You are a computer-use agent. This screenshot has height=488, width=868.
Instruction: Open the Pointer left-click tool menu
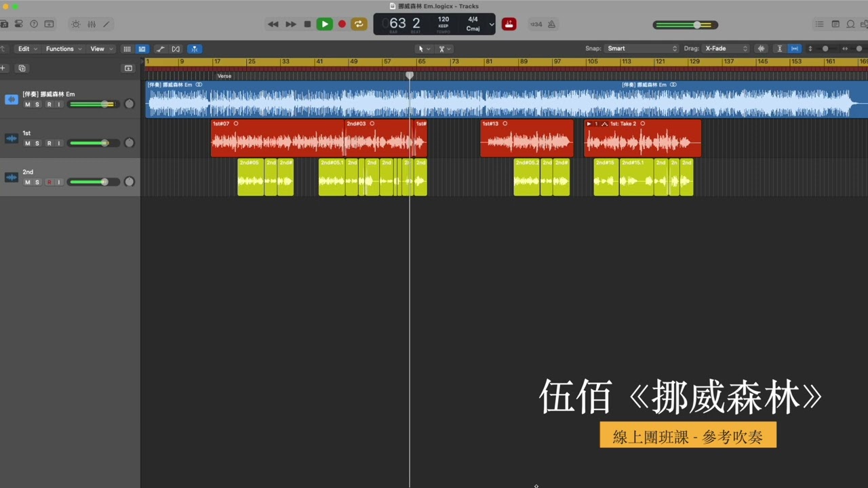[424, 49]
